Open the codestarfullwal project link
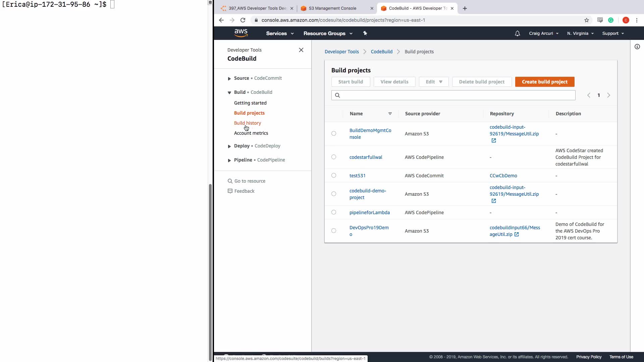The height and width of the screenshot is (362, 644). point(366,157)
